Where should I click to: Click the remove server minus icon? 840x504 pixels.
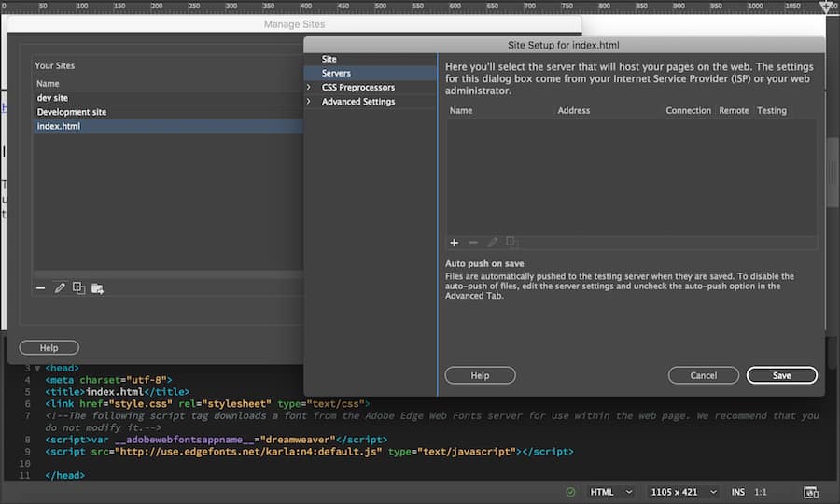[x=473, y=243]
